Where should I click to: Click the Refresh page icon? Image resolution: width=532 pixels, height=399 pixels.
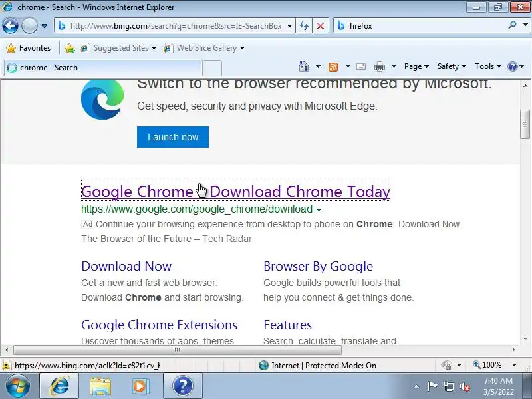coord(304,26)
